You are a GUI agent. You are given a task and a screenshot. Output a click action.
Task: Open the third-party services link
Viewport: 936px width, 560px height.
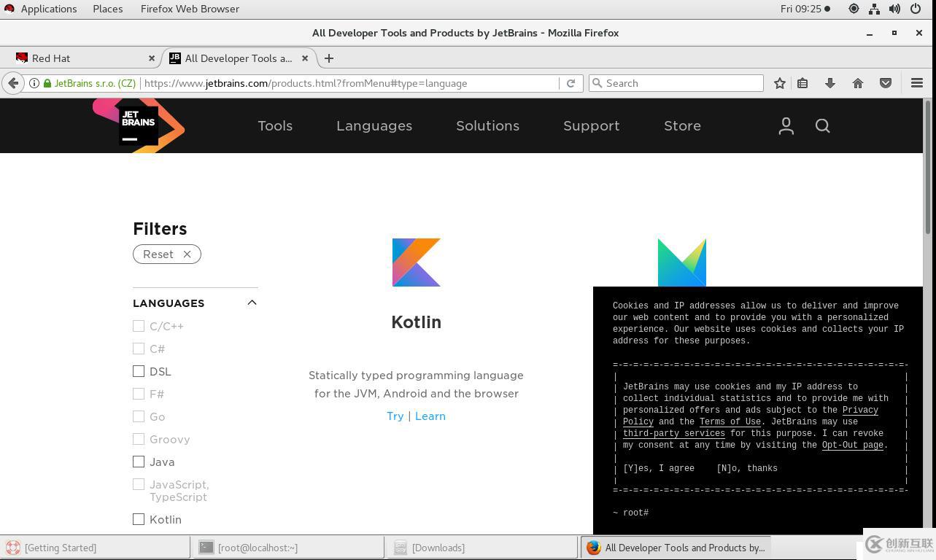click(x=674, y=433)
